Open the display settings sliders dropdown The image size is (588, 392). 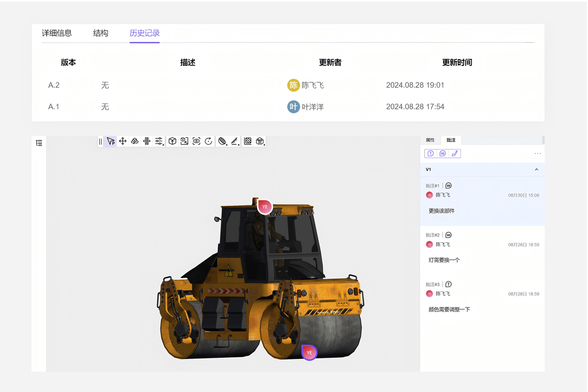(159, 141)
